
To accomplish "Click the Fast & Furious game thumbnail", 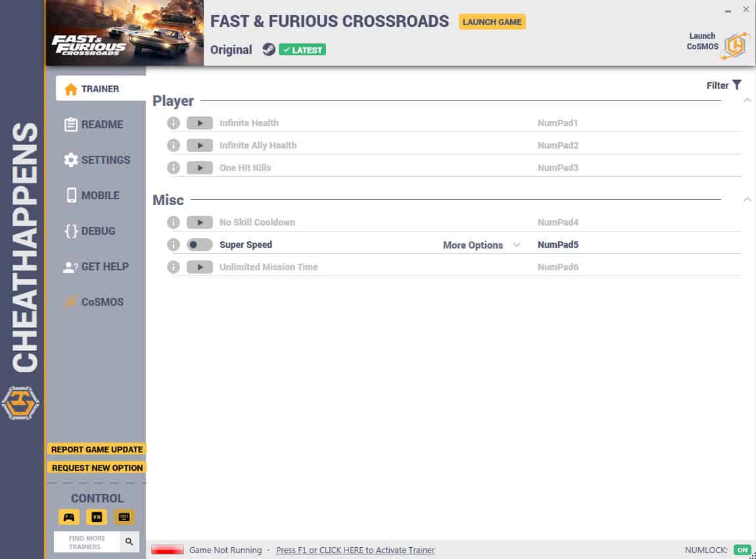I will (x=124, y=33).
